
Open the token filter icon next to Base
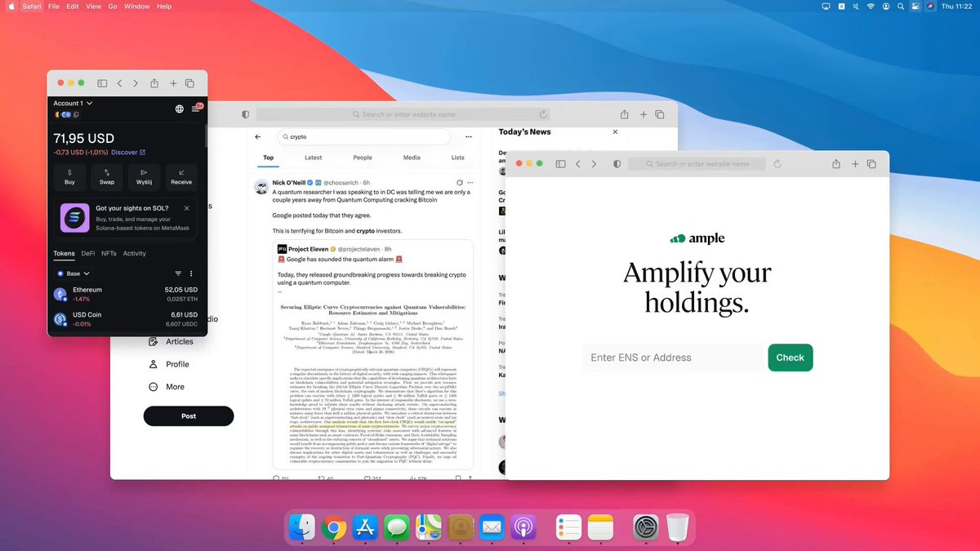(x=178, y=273)
